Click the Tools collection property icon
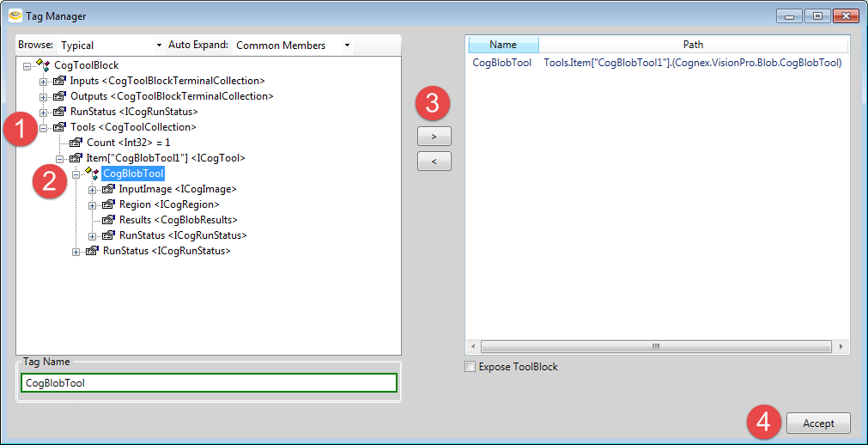Image resolution: width=868 pixels, height=445 pixels. tap(59, 127)
